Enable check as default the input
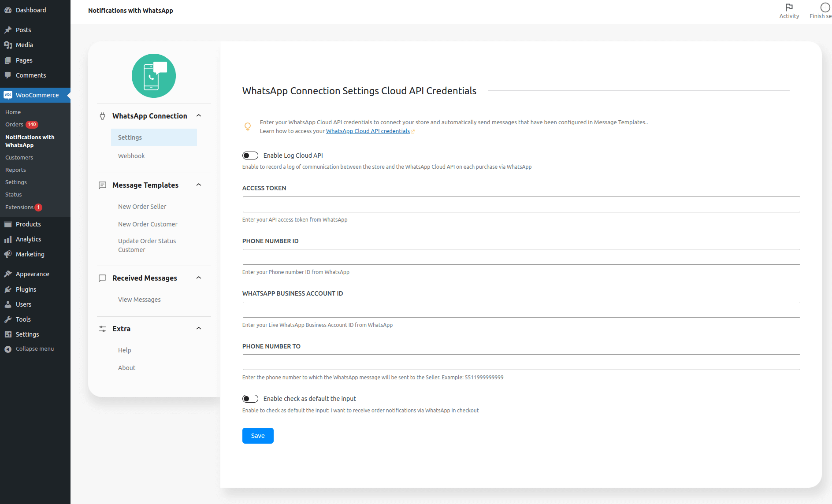 (250, 398)
